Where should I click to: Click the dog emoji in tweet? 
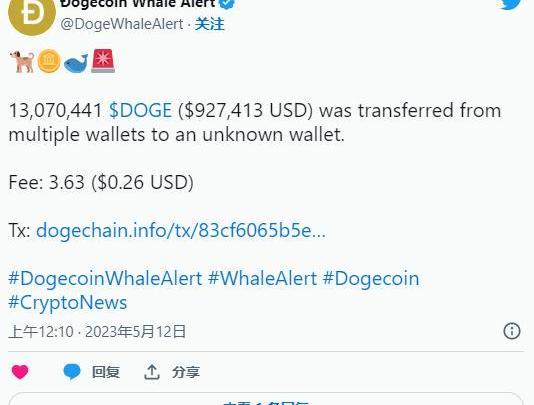click(22, 62)
